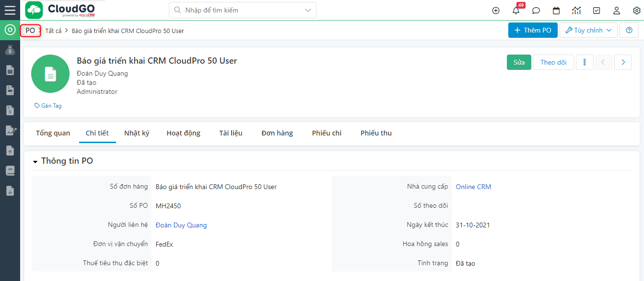Expand the search box dropdown arrow

coord(308,10)
